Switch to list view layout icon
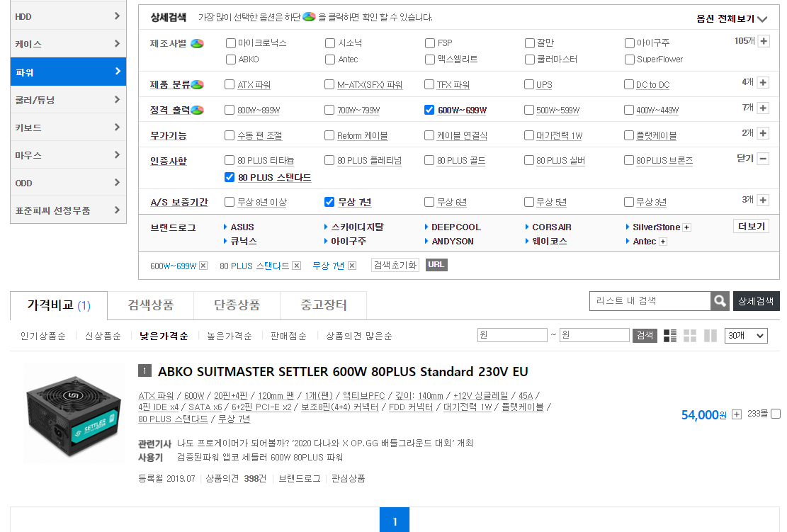787x532 pixels. pos(670,336)
